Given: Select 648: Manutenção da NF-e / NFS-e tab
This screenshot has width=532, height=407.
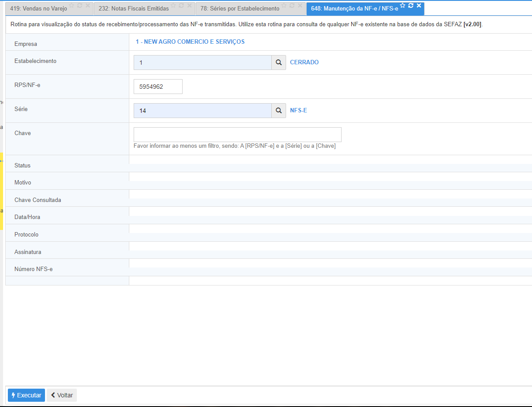Looking at the screenshot, I should (355, 9).
